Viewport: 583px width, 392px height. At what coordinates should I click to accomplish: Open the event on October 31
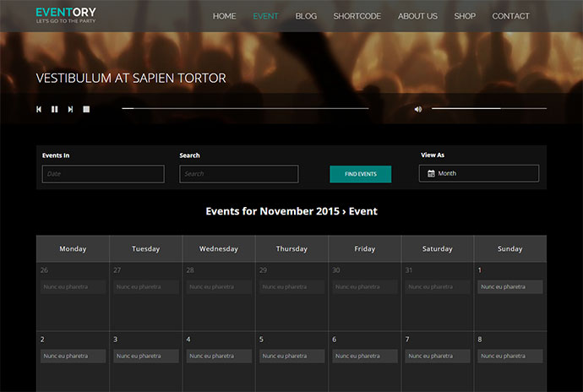pos(438,286)
